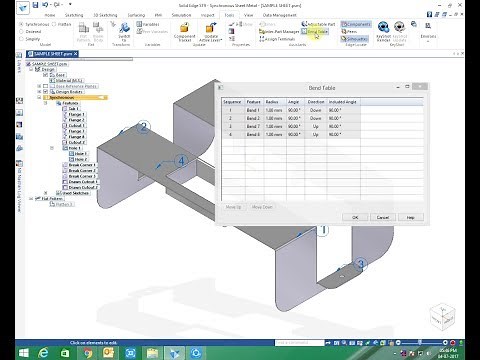Open the quick access toolbar dropdown arrow
Screen dimensions: 480x360
pos(70,5)
